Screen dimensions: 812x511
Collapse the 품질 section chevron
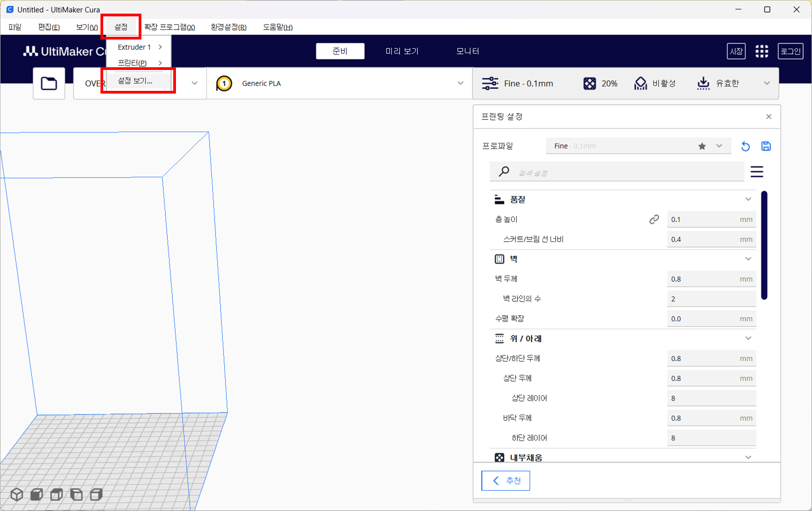pos(748,199)
